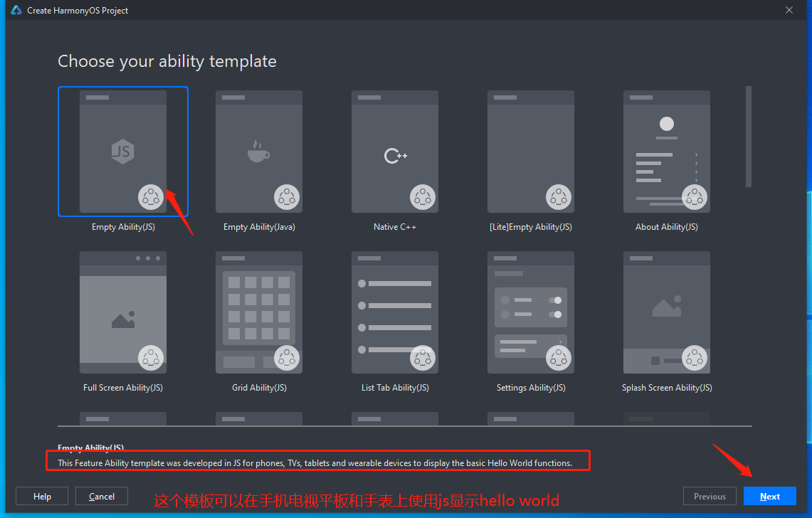Click the HarmonyOS badge on Grid Ability(JS)
Screen dimensions: 812x518
click(x=287, y=358)
